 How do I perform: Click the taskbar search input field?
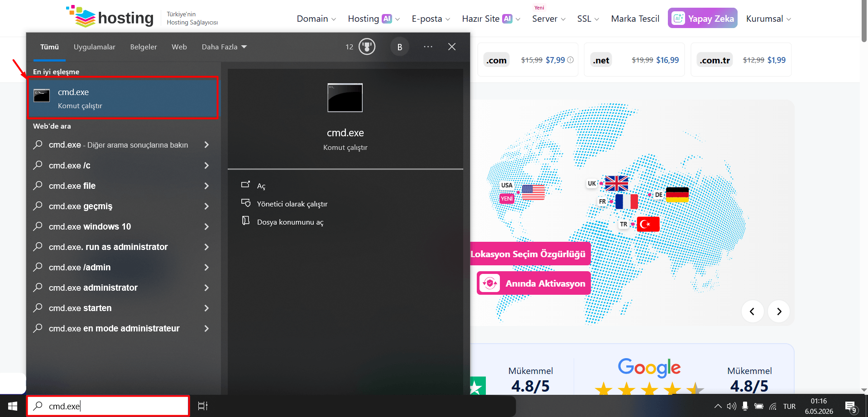pyautogui.click(x=108, y=406)
